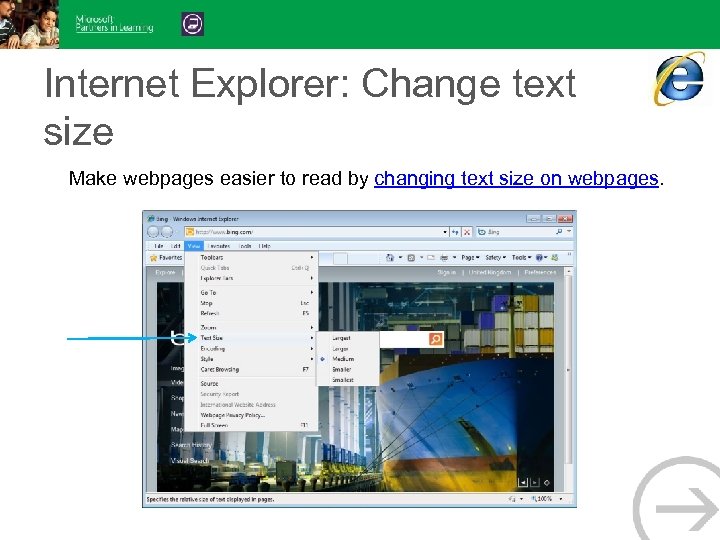Image resolution: width=720 pixels, height=540 pixels.
Task: Select Largest text size option
Action: (x=347, y=338)
